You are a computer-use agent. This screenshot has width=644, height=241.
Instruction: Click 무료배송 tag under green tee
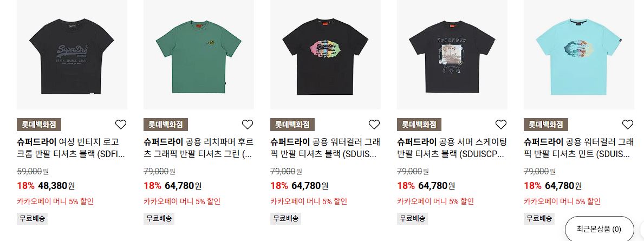coord(159,218)
